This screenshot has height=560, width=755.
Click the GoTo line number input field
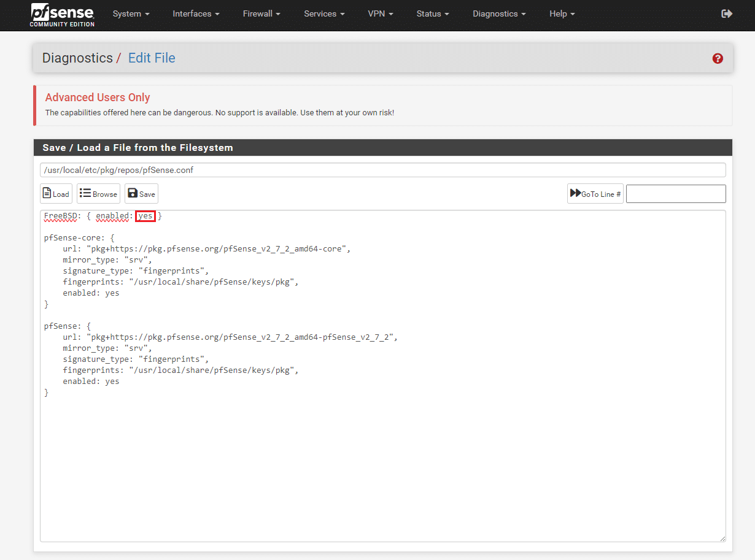[x=676, y=194]
